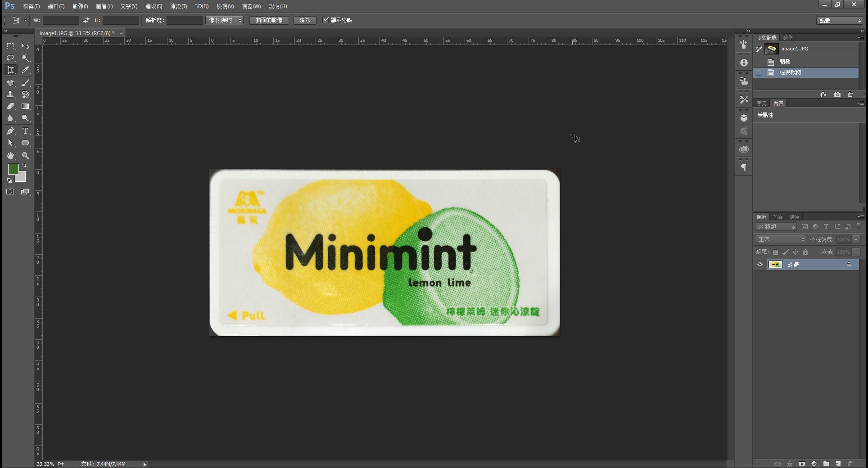868x468 pixels.
Task: Toggle the 顯示格點 checkbox
Action: (x=326, y=20)
